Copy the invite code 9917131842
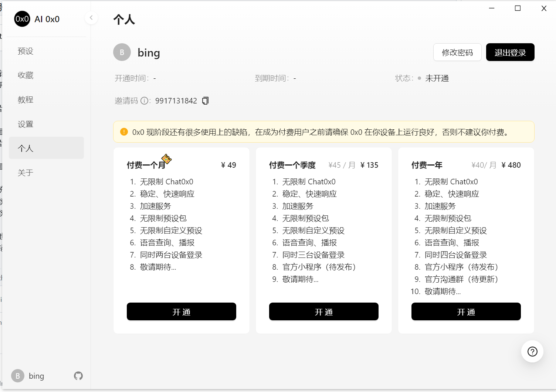The image size is (556, 392). click(x=205, y=100)
